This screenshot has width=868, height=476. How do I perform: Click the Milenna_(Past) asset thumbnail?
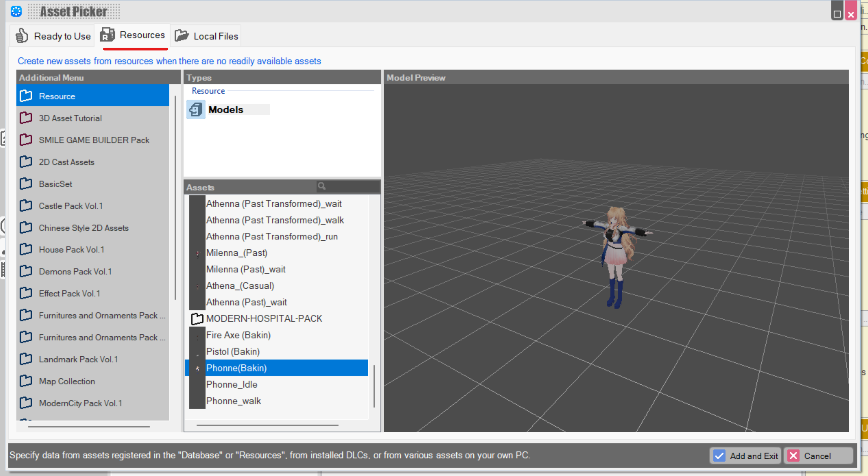pyautogui.click(x=197, y=253)
